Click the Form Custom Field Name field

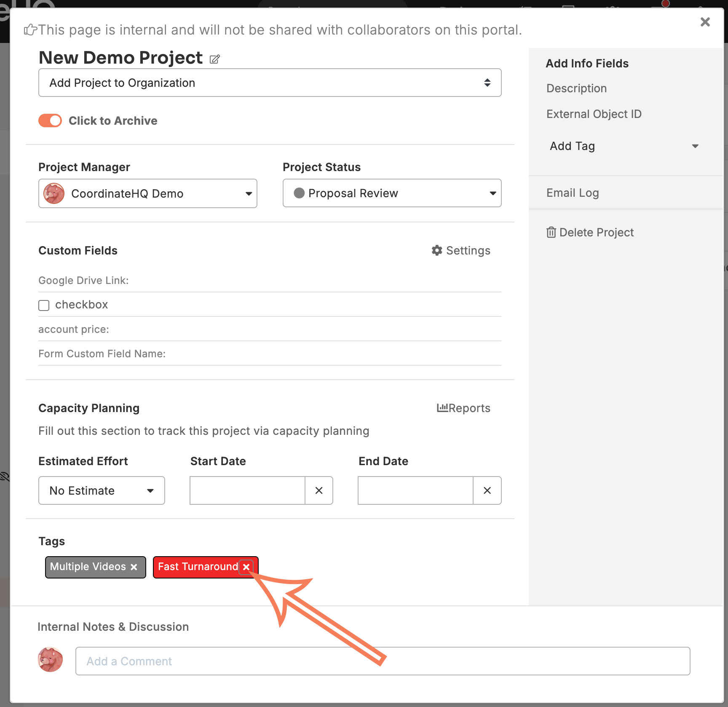click(270, 353)
